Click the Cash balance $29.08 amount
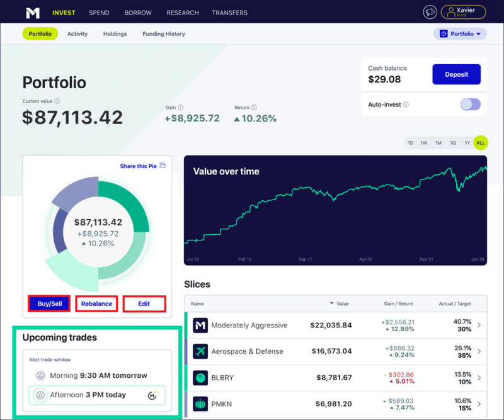504x420 pixels. [x=384, y=79]
